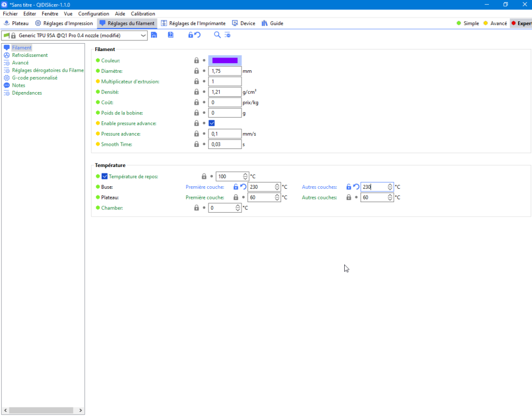Click the Densité input field
Viewport: 532px width, 416px height.
pyautogui.click(x=225, y=92)
